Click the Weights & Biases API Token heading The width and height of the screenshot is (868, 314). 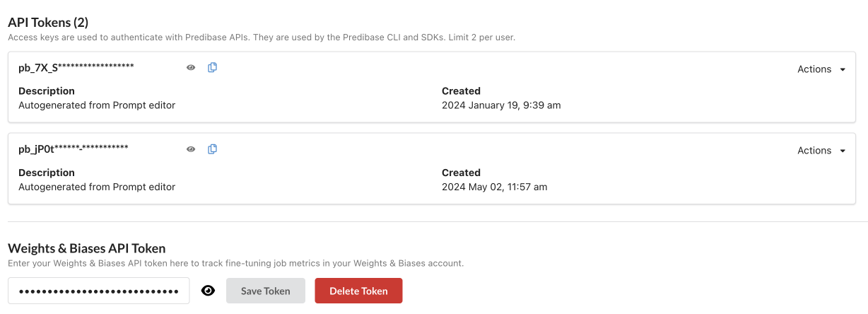point(87,248)
